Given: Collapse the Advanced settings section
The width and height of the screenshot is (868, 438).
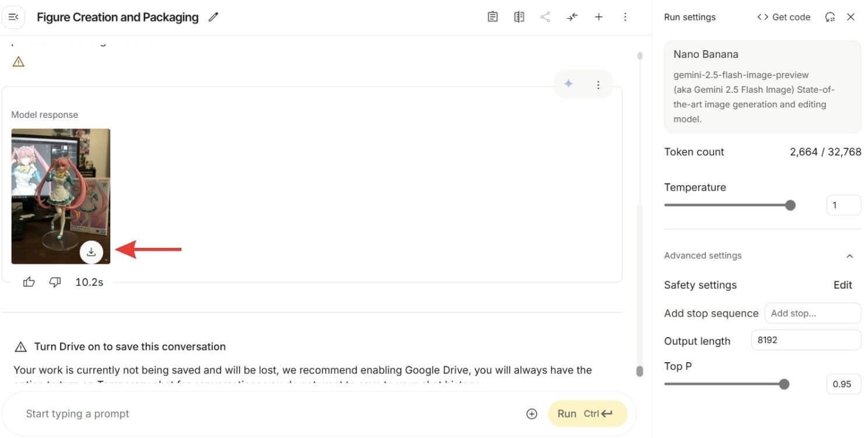Looking at the screenshot, I should pyautogui.click(x=850, y=255).
